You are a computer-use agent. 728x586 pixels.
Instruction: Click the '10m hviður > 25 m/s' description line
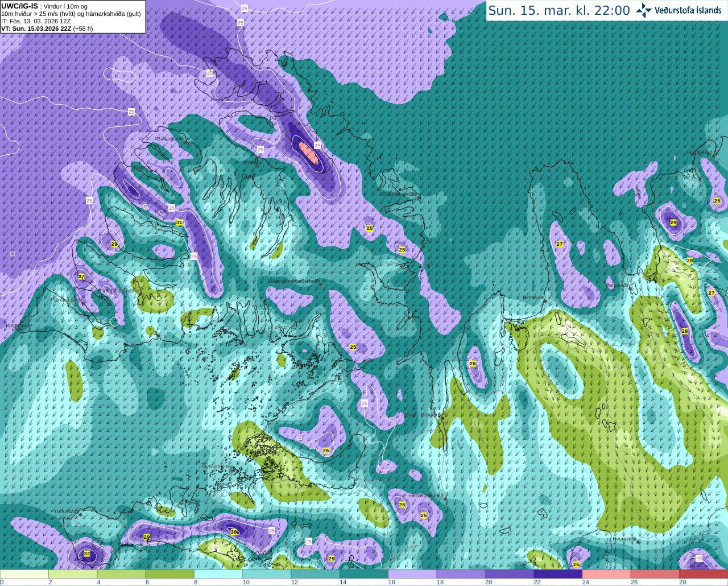coord(71,14)
